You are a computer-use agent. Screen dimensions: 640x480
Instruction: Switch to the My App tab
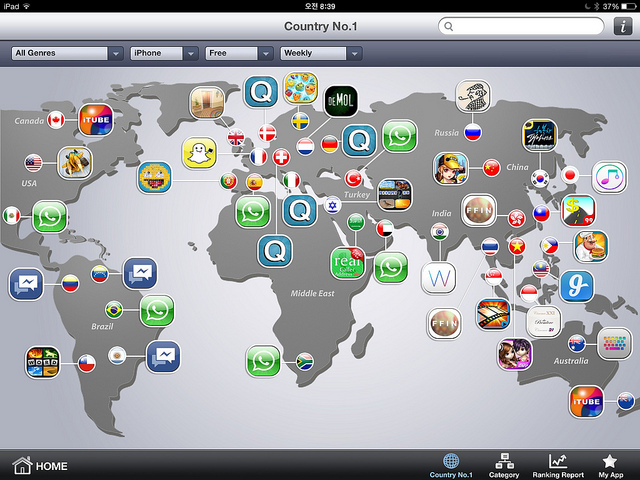tap(611, 466)
